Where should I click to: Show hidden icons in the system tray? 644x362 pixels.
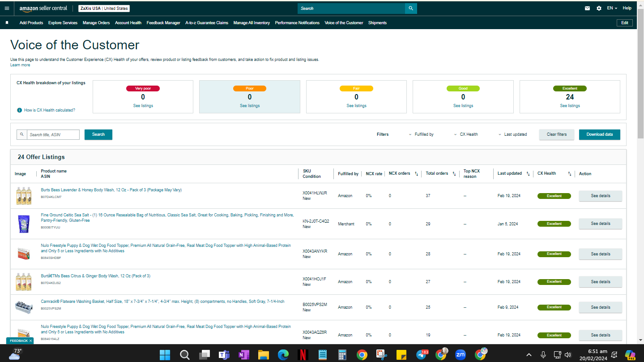click(529, 355)
